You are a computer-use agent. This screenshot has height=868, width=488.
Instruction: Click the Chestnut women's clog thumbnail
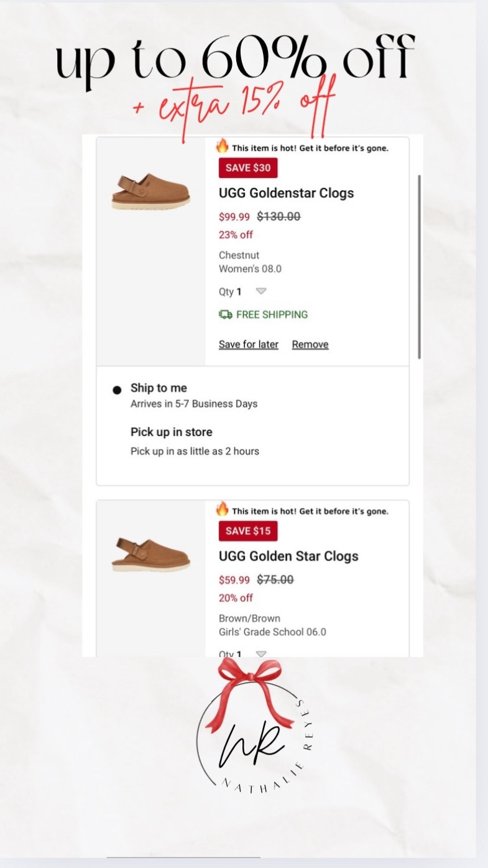point(151,191)
